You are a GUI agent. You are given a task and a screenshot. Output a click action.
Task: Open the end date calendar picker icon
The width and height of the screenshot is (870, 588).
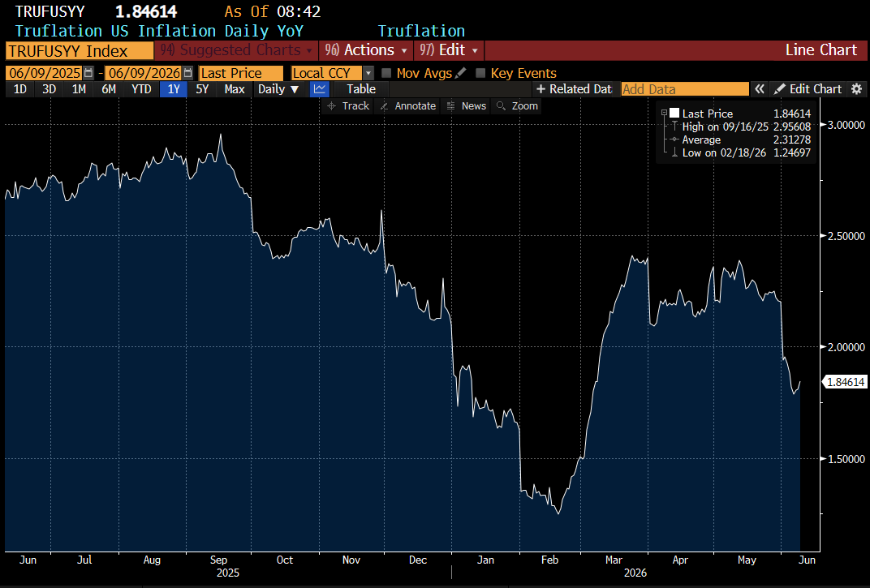point(188,73)
